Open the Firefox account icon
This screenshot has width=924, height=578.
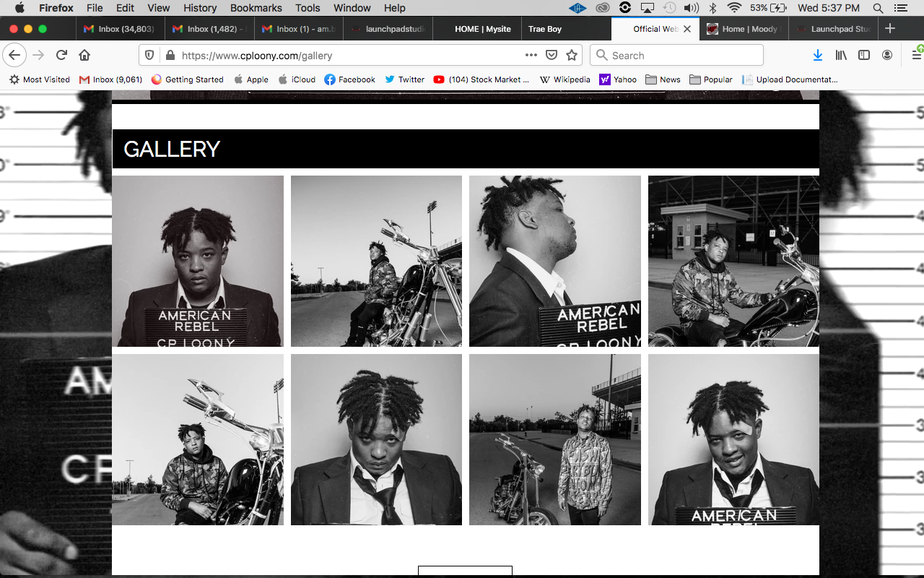pos(887,55)
